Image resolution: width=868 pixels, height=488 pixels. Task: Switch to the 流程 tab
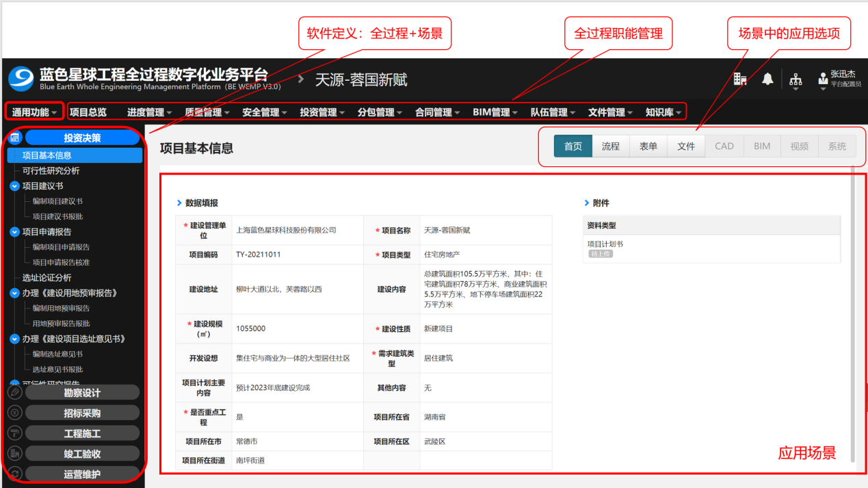pos(611,146)
